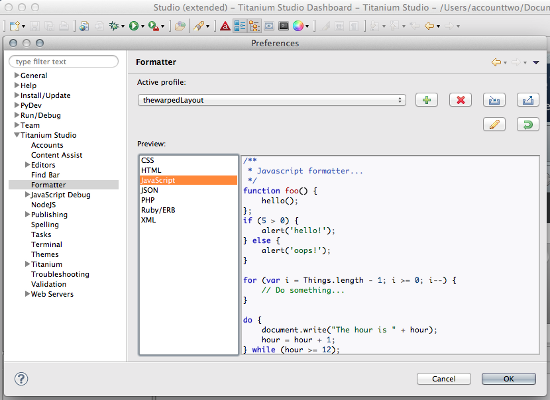Click the green Run icon

[x=134, y=26]
